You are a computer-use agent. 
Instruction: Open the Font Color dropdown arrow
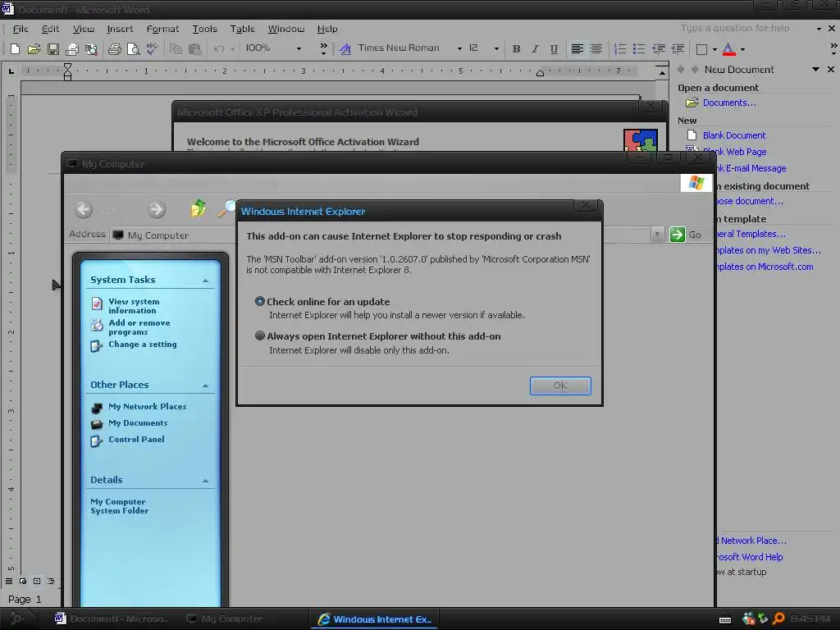coord(742,49)
